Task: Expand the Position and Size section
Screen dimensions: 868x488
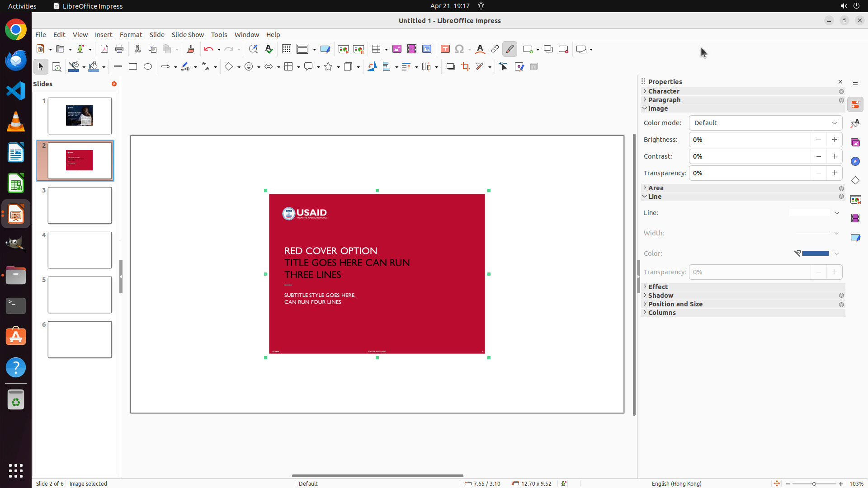Action: [x=675, y=304]
